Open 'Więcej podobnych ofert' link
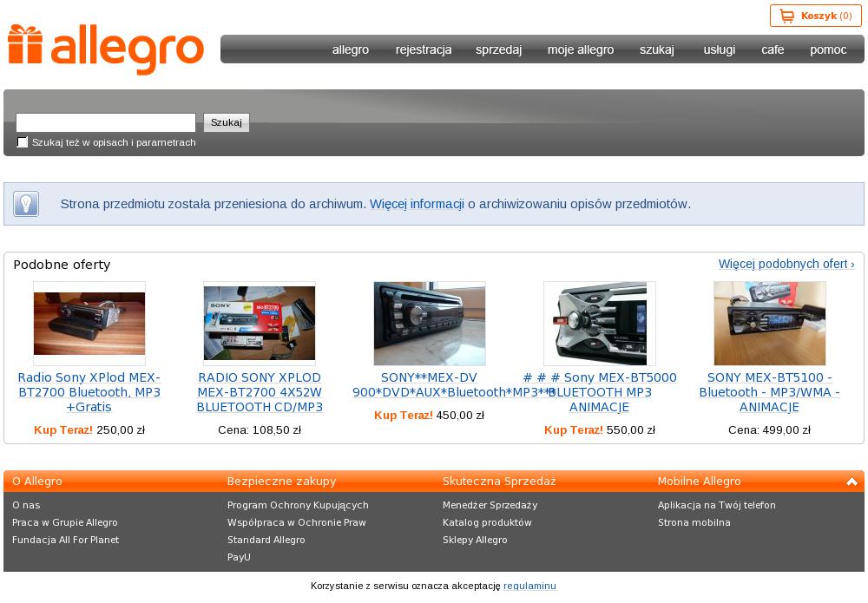The height and width of the screenshot is (603, 868). click(786, 264)
